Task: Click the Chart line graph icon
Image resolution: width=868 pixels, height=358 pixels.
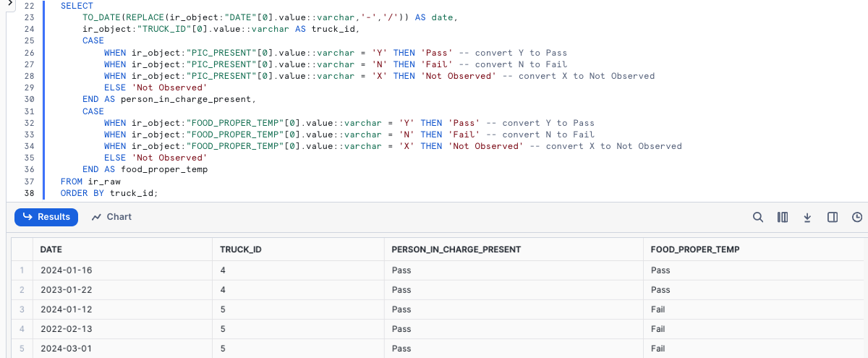Action: pyautogui.click(x=96, y=217)
